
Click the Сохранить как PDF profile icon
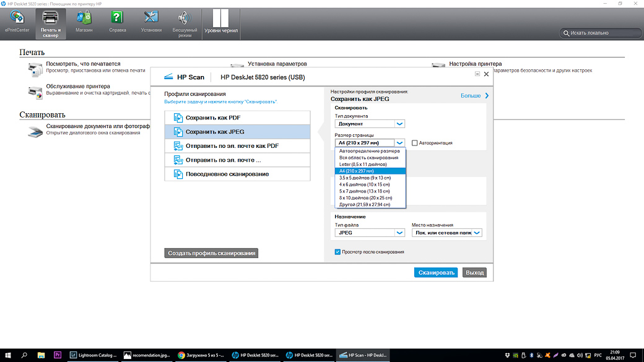[178, 118]
